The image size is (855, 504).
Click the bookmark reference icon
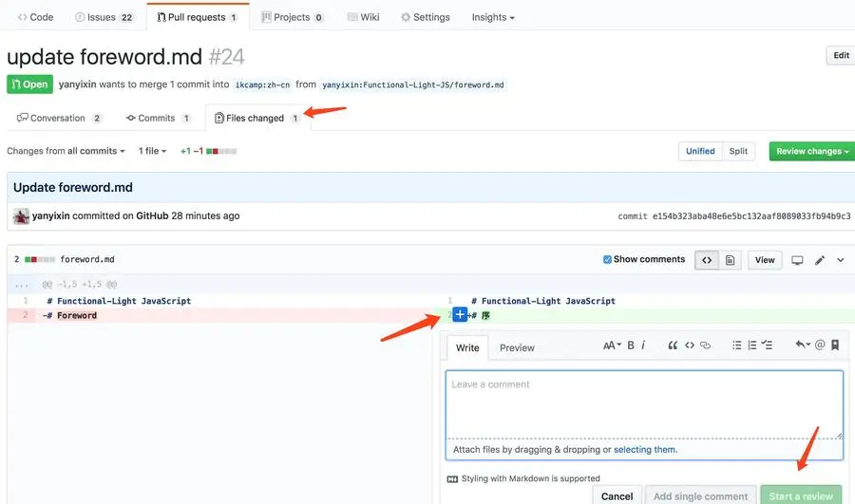pos(835,345)
